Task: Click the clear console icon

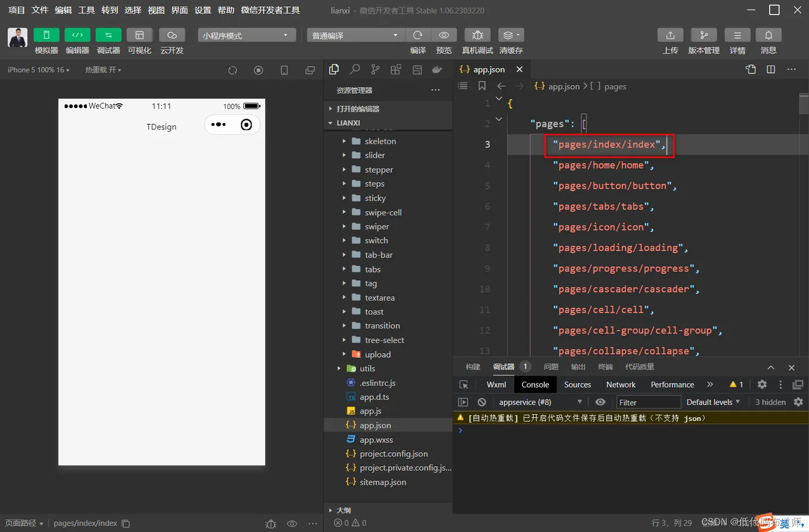Action: click(x=482, y=402)
